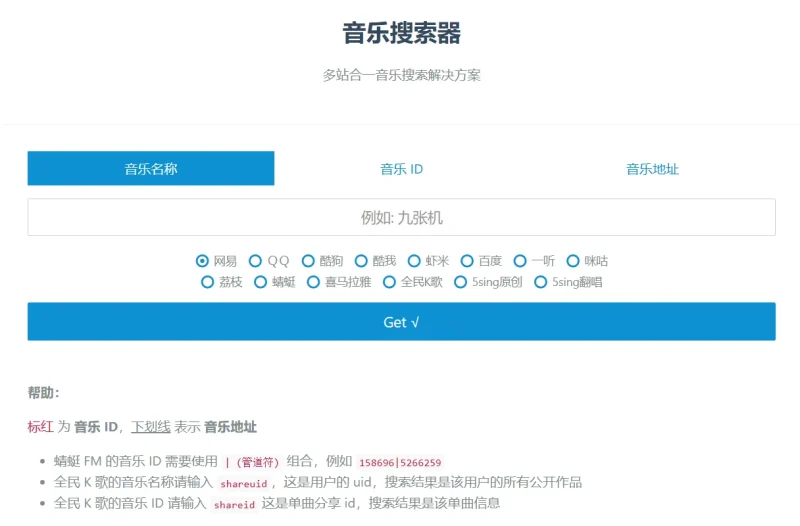Click the Get √ search button

tap(402, 321)
